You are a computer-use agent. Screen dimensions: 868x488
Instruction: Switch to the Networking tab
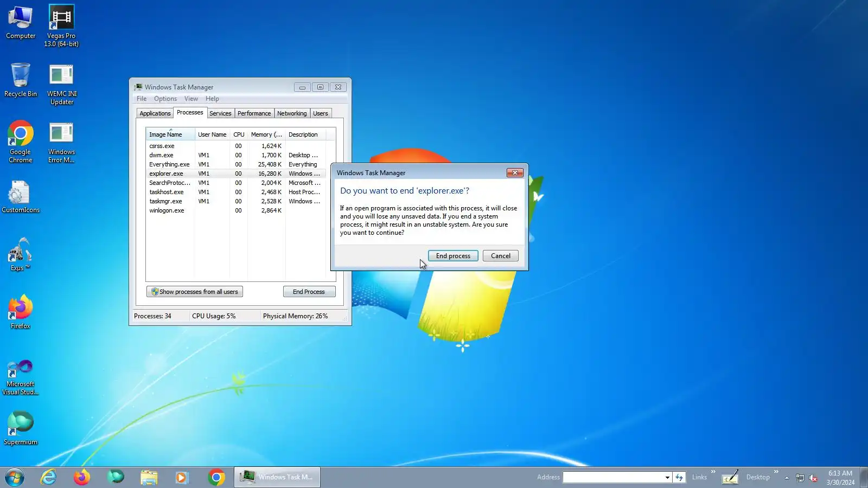point(292,113)
